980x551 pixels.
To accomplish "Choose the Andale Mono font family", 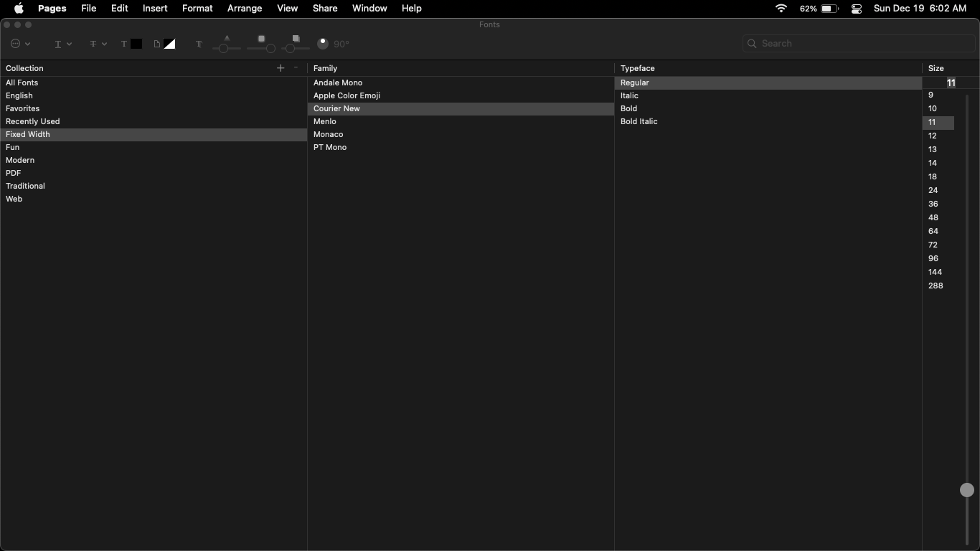I will pyautogui.click(x=461, y=83).
